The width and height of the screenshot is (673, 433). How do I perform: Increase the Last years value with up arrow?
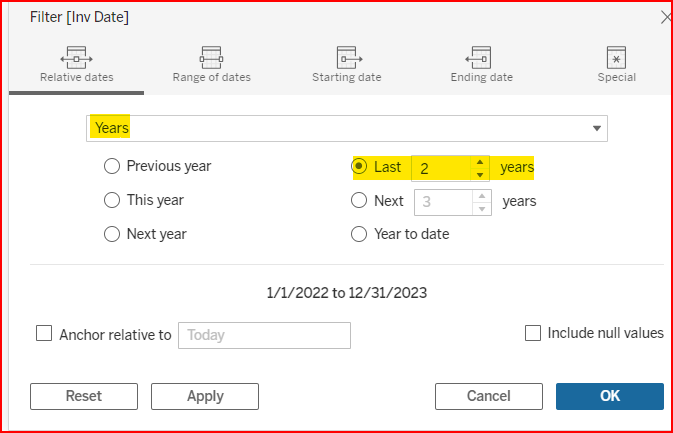point(481,162)
